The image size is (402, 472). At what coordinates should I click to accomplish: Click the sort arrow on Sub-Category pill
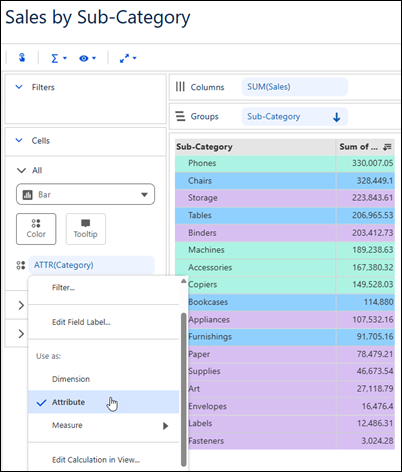[x=337, y=117]
